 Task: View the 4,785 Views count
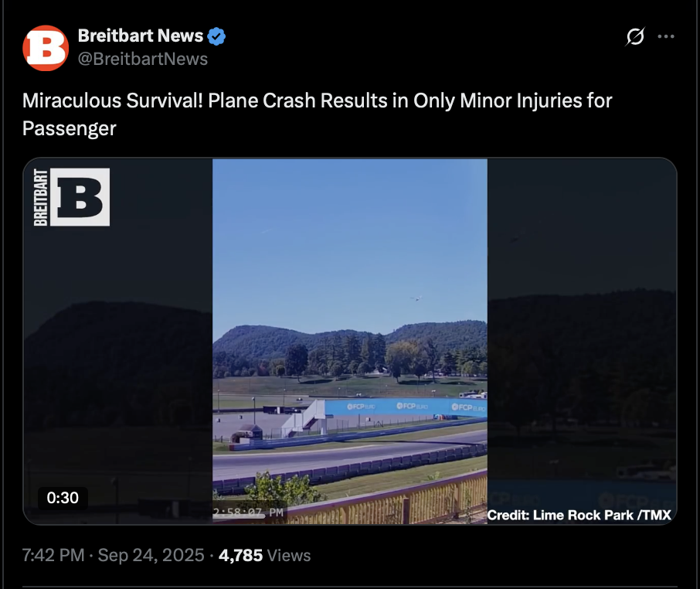(x=264, y=555)
